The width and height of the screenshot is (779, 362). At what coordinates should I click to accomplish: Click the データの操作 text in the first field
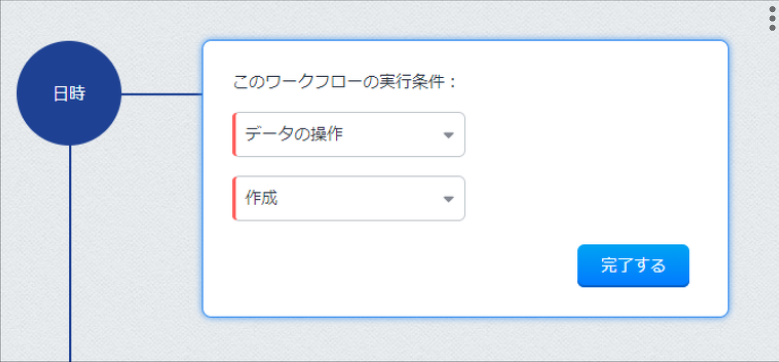coord(294,134)
